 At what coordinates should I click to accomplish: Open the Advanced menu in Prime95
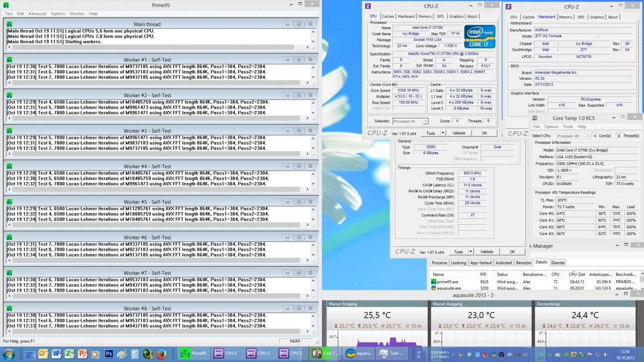(37, 13)
